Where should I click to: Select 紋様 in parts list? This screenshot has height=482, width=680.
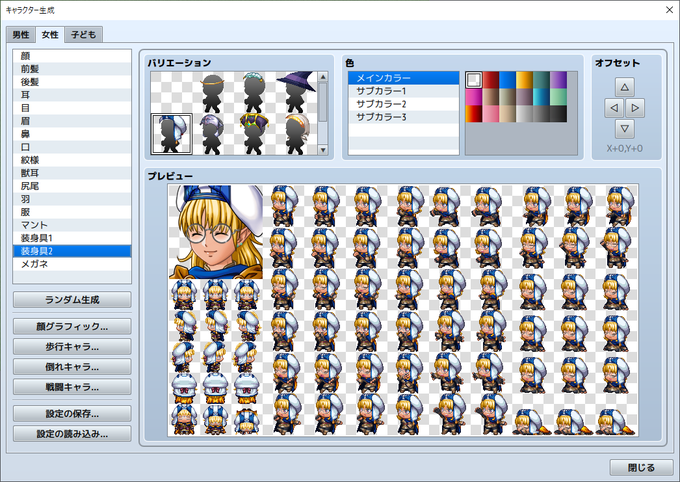coord(72,160)
